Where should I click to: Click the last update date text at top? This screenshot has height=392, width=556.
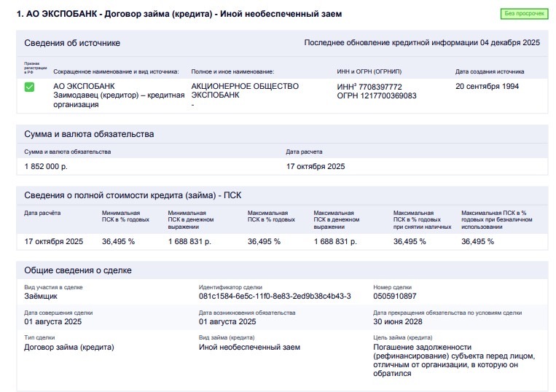coord(421,43)
